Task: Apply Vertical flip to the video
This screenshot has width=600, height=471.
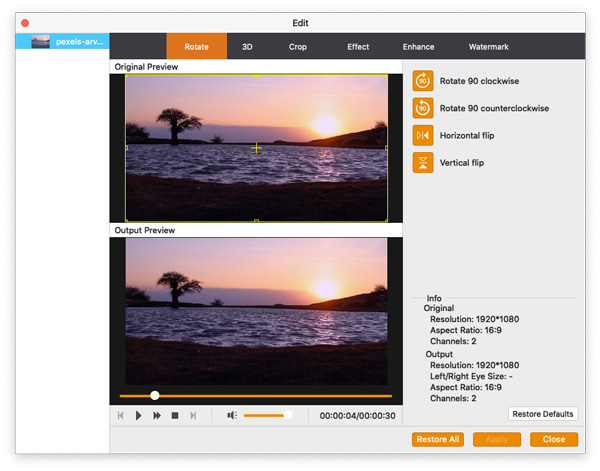Action: pos(423,162)
